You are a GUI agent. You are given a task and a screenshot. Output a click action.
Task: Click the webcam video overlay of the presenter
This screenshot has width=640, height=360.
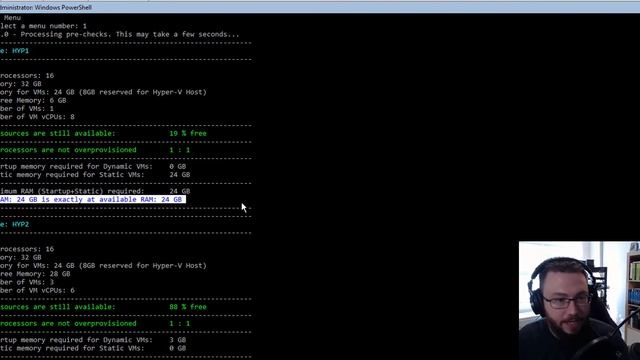[x=579, y=300]
